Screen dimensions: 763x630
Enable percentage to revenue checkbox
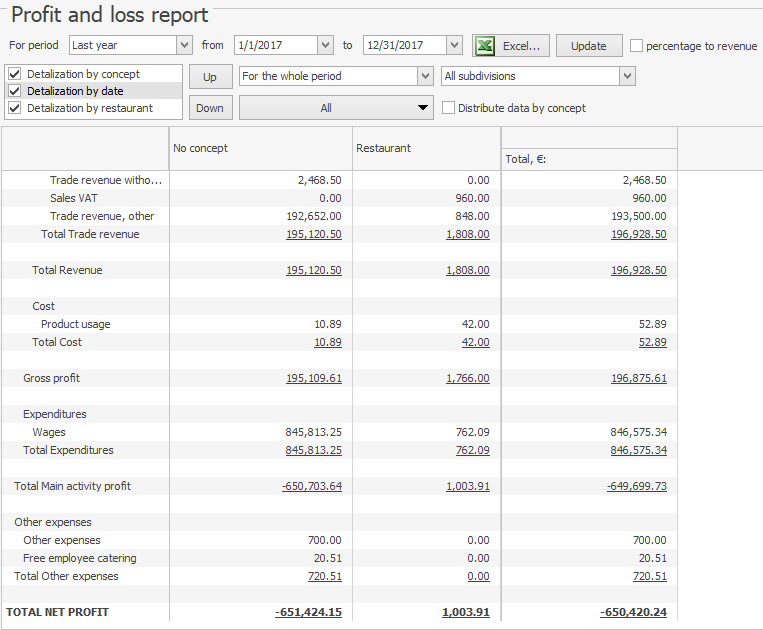pyautogui.click(x=637, y=46)
